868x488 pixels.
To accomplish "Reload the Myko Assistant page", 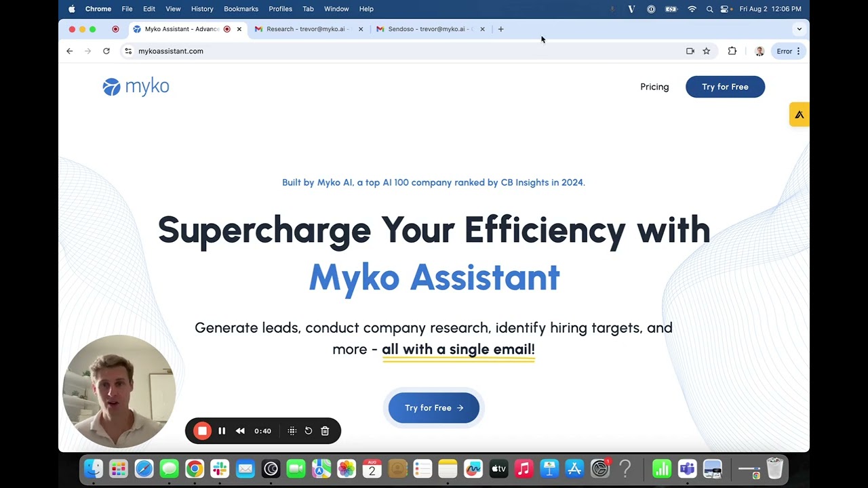I will click(x=106, y=51).
